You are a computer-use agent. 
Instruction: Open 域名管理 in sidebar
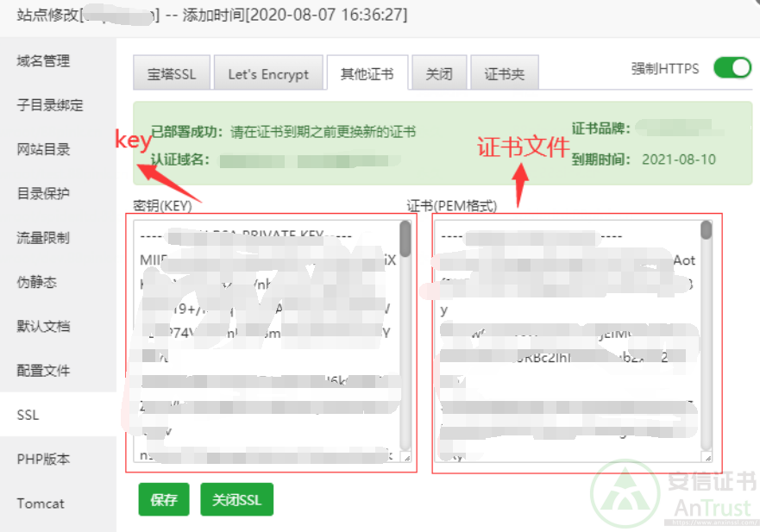[44, 61]
